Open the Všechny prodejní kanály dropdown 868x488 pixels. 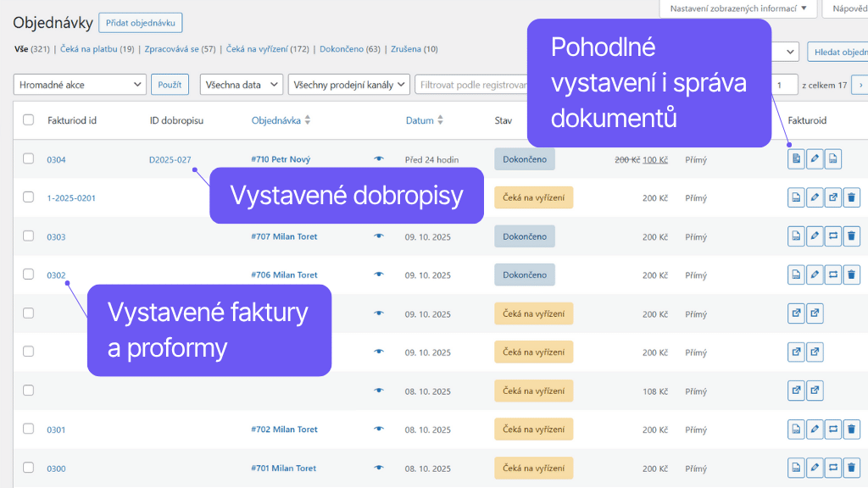348,85
